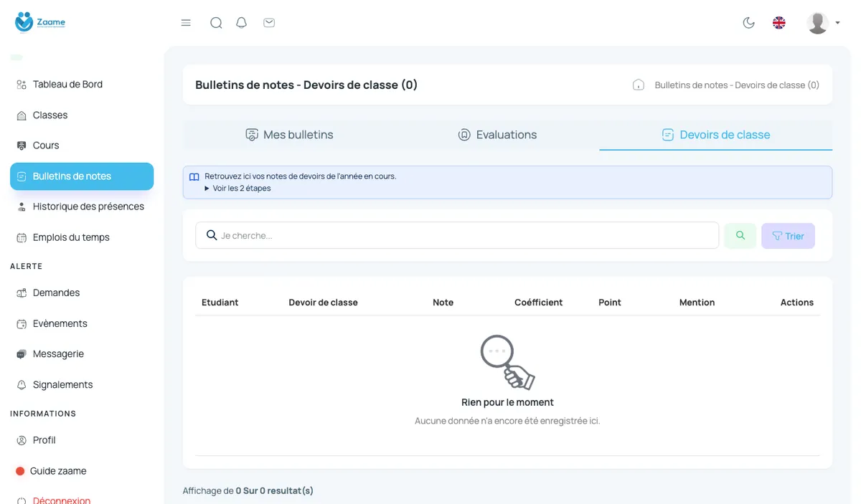
Task: Click the Devoir de classe column header
Action: pos(324,303)
